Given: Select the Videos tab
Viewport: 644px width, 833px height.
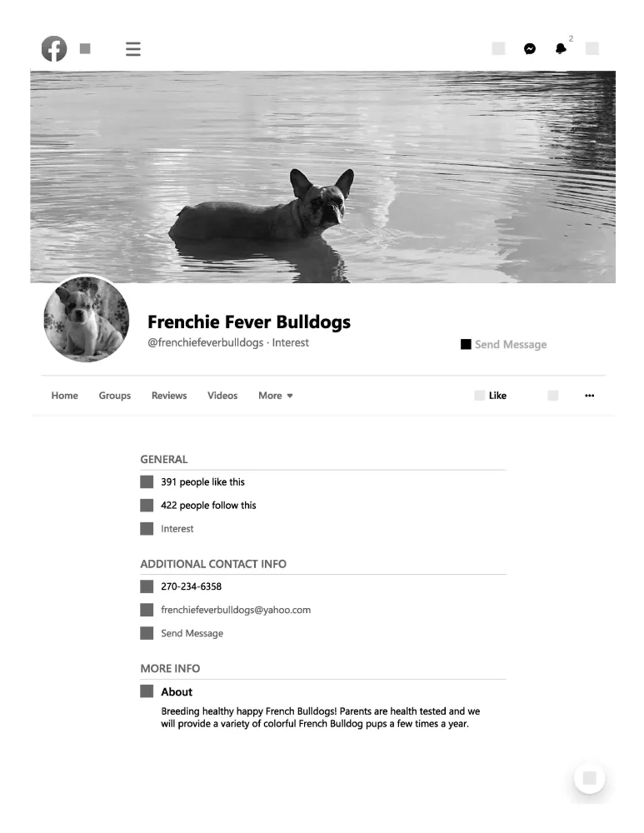Looking at the screenshot, I should point(222,395).
